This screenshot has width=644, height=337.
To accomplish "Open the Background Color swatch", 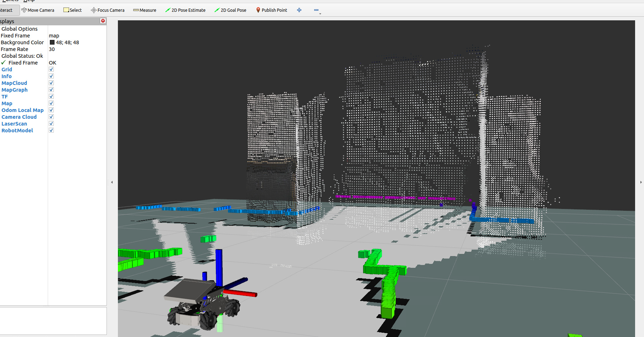I will 52,42.
